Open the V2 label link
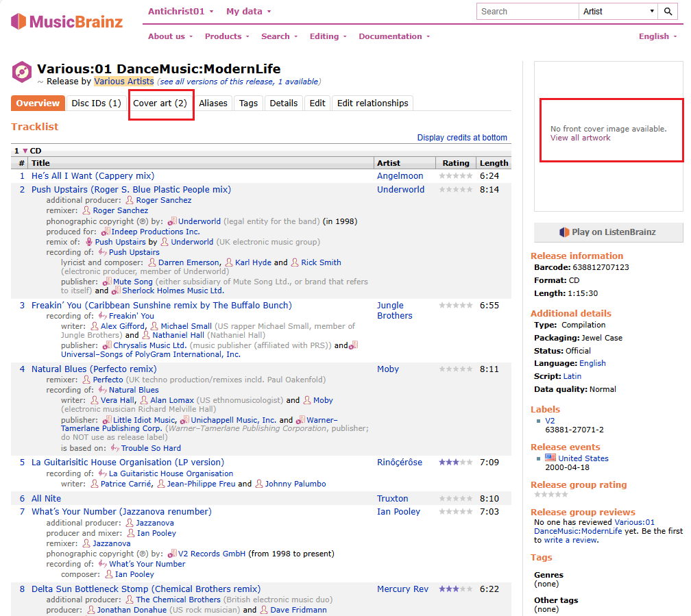This screenshot has width=691, height=616. tap(550, 420)
